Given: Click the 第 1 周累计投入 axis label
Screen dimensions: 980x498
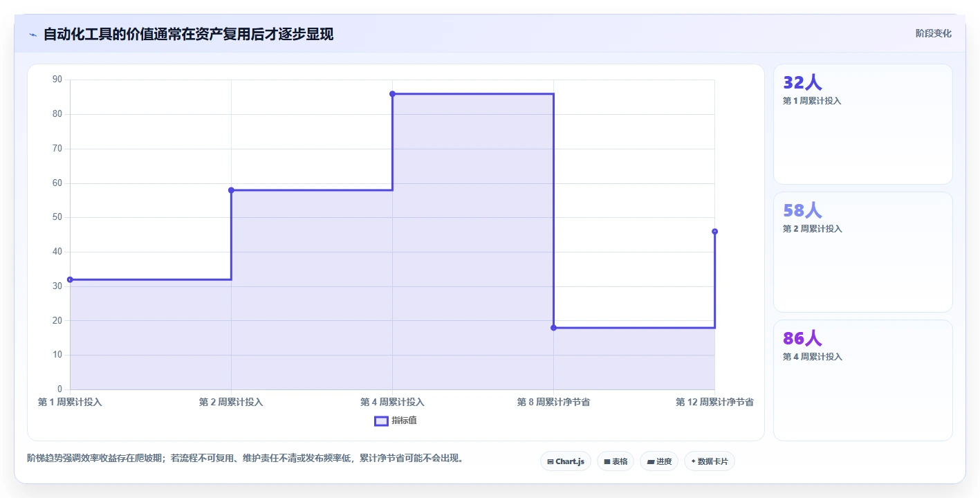Looking at the screenshot, I should [70, 402].
